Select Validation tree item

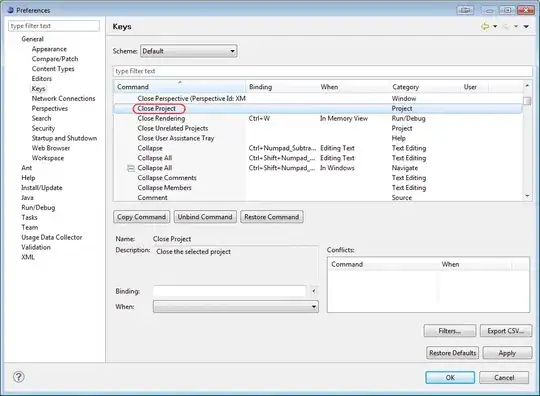pyautogui.click(x=36, y=247)
